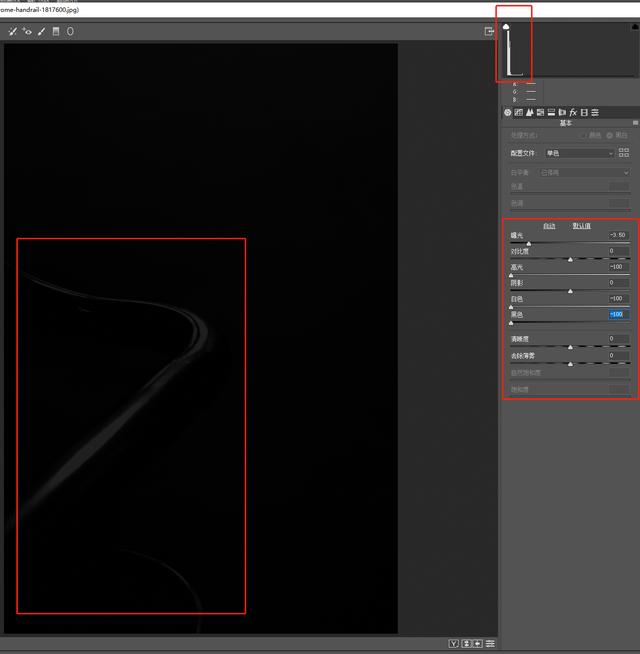
Task: Click the exposure value field -3.50
Action: click(x=619, y=235)
